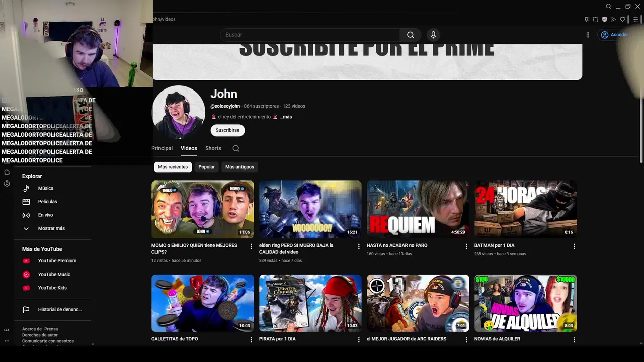
Task: Click the En vivo broadcast icon
Action: (x=26, y=215)
